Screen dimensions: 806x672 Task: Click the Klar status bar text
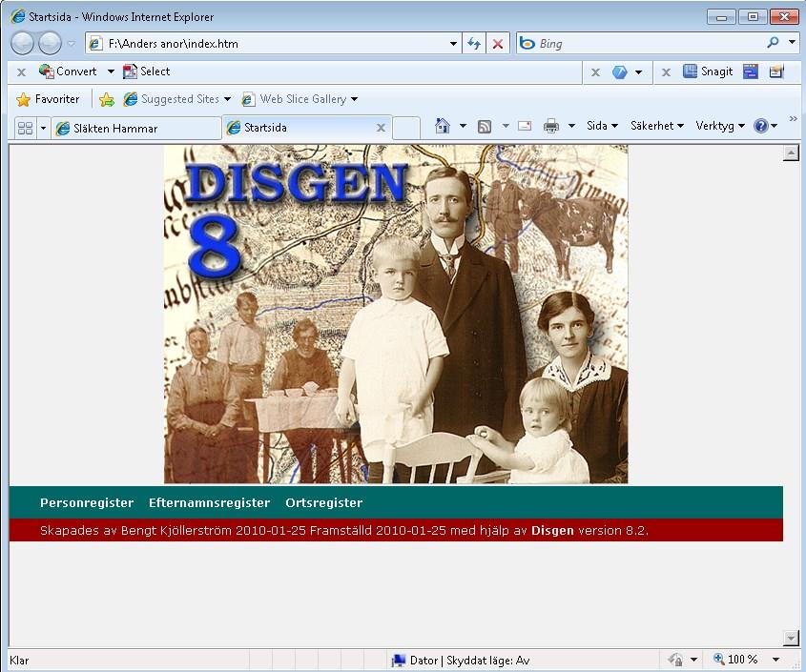pos(19,661)
